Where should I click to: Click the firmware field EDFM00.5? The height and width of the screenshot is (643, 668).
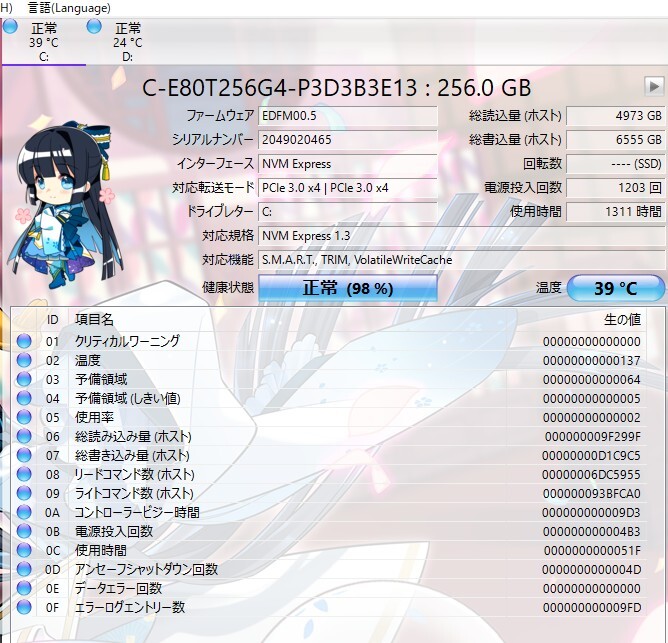(x=348, y=116)
